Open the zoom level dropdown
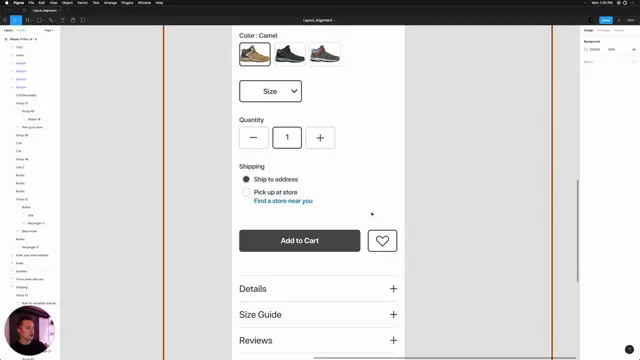Image resolution: width=640 pixels, height=360 pixels. click(631, 20)
